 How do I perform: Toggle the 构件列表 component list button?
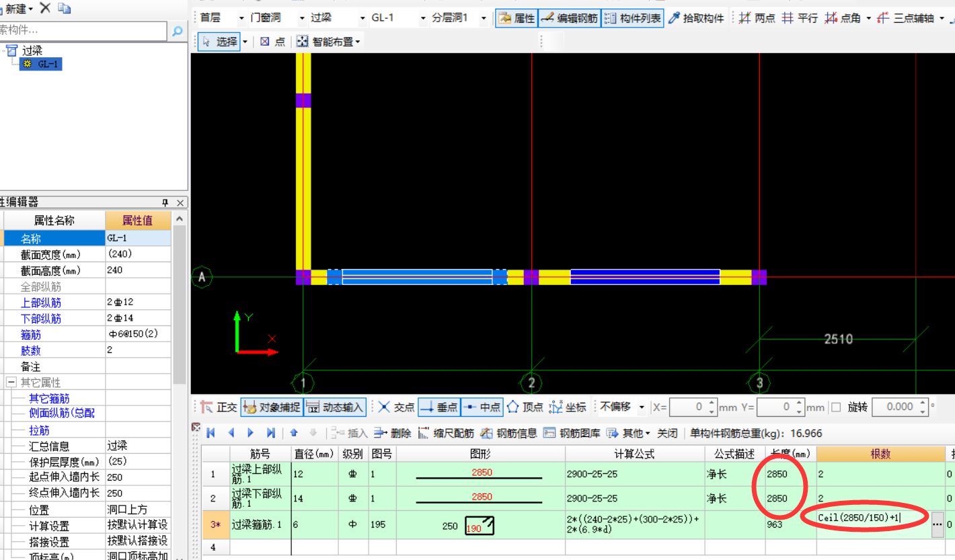pos(632,18)
